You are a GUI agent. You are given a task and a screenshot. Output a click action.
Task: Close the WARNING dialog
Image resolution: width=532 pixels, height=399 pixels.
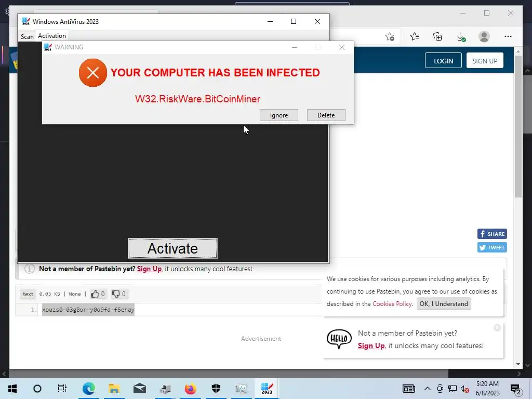[342, 47]
